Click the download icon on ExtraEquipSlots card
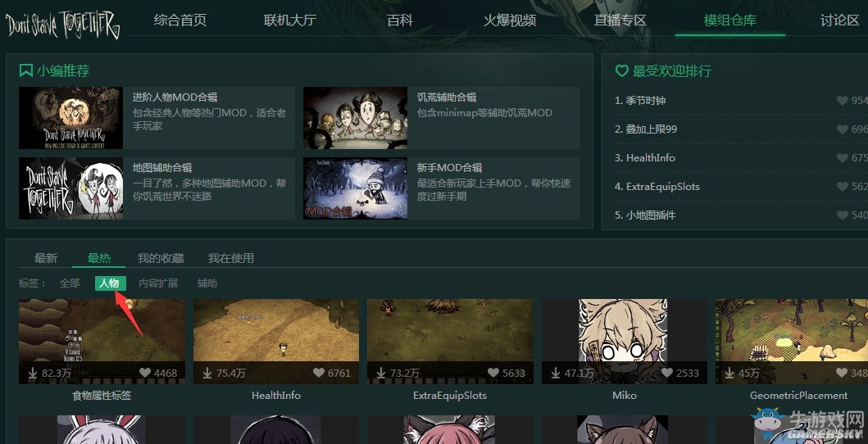This screenshot has height=444, width=868. [381, 374]
